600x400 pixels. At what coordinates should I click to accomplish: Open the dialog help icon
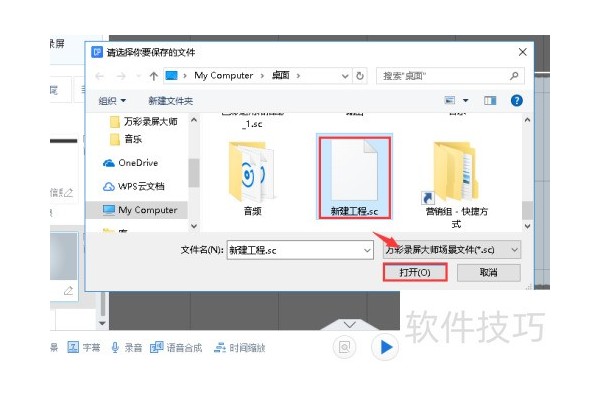(517, 100)
